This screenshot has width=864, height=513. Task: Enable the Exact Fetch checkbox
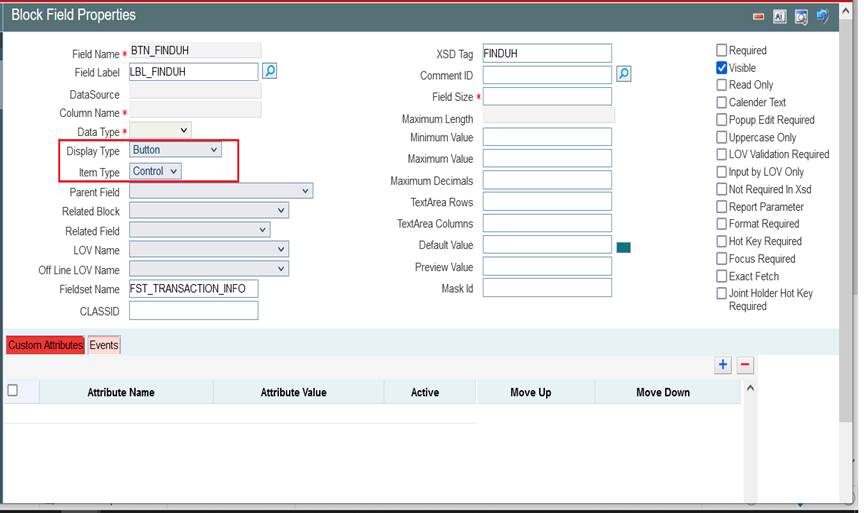[721, 276]
